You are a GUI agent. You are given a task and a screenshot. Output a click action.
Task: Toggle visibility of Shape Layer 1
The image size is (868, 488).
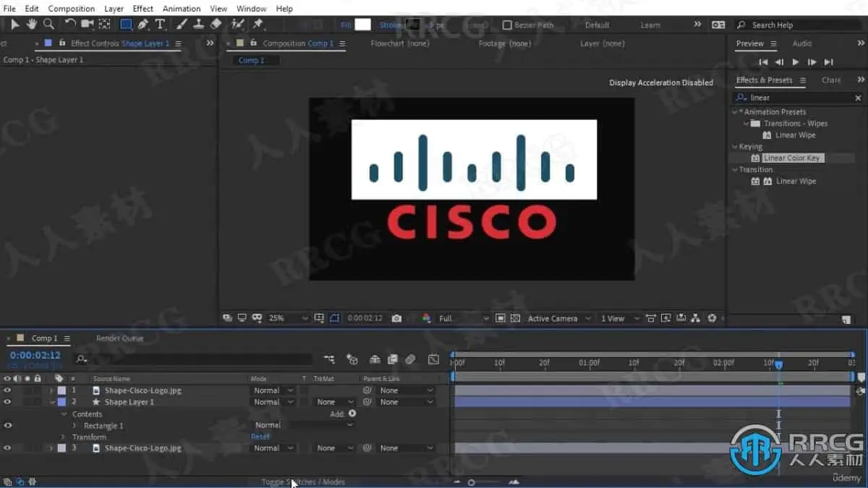[8, 402]
